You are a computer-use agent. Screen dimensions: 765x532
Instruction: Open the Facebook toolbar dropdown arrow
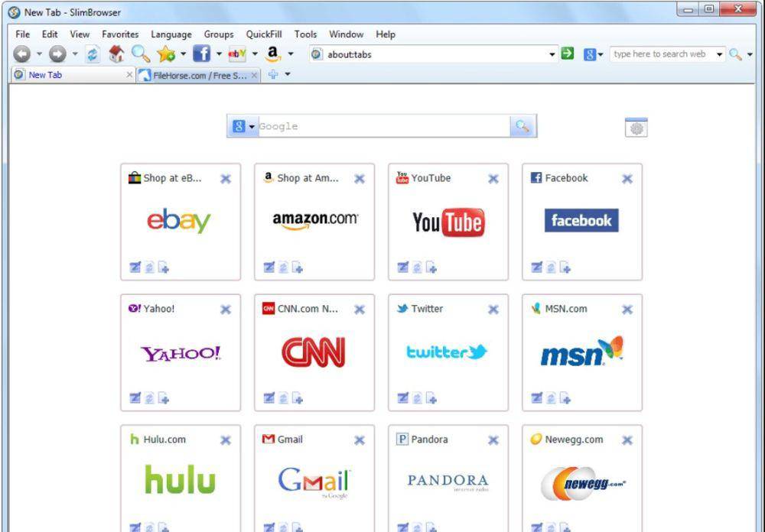click(219, 54)
